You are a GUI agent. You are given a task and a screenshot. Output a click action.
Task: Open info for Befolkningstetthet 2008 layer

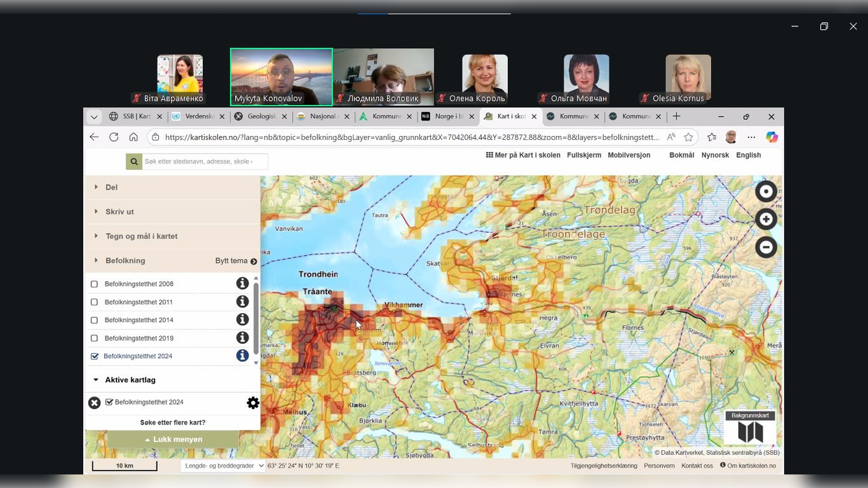click(242, 283)
